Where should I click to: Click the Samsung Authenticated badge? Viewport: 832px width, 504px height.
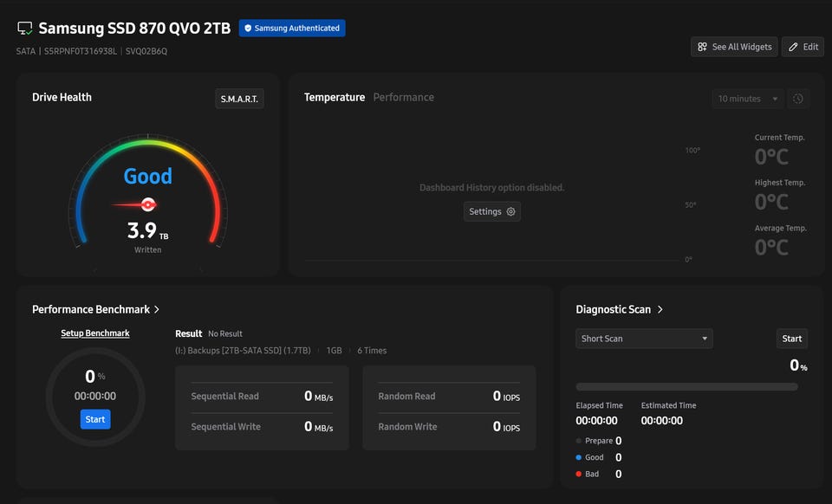tap(292, 28)
